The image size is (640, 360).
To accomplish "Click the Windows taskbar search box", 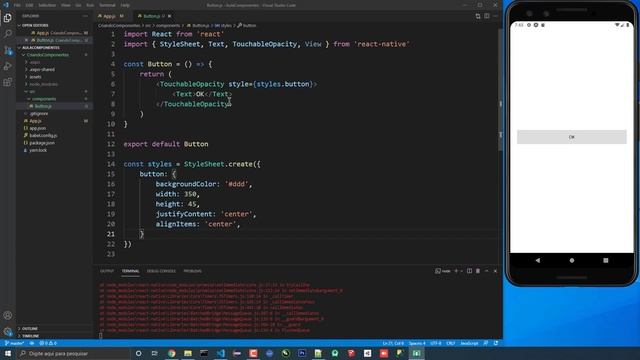I will 73,353.
